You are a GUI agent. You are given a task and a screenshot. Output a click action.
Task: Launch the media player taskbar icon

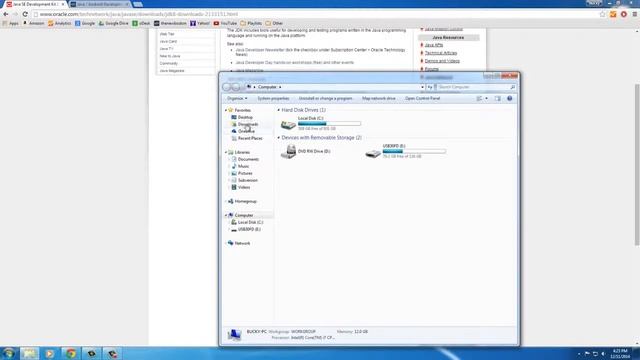tap(50, 353)
